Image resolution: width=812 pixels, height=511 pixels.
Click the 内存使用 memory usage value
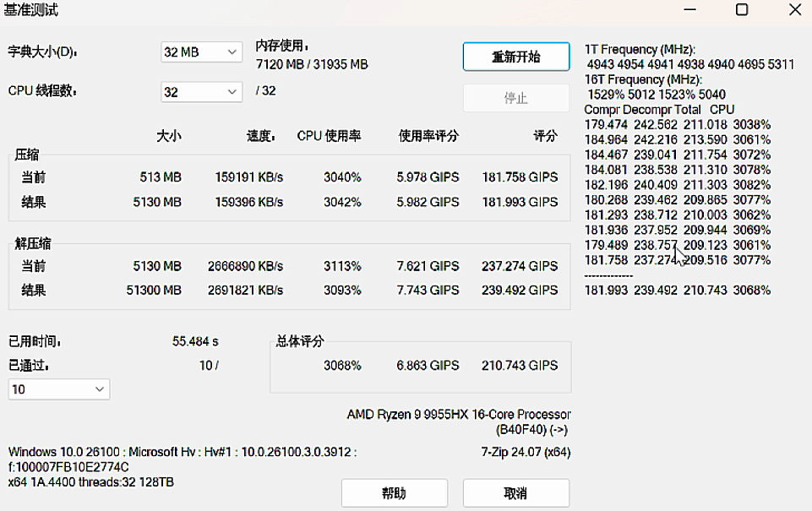coord(312,64)
